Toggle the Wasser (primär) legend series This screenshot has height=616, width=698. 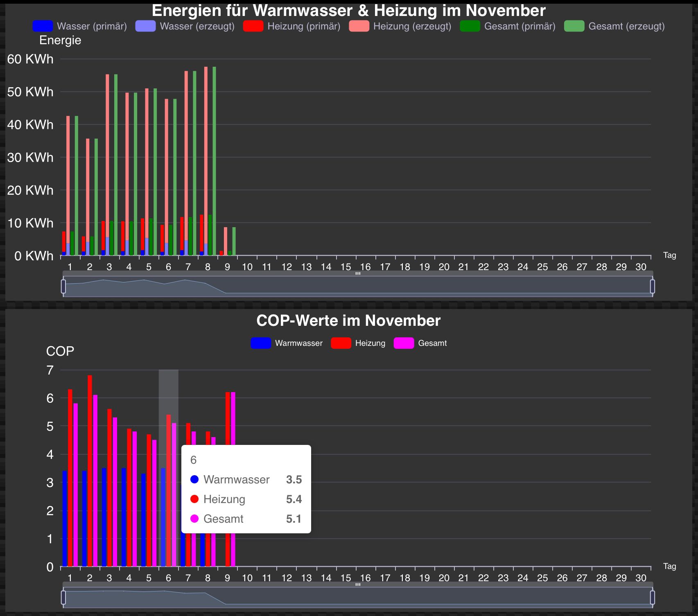click(80, 26)
